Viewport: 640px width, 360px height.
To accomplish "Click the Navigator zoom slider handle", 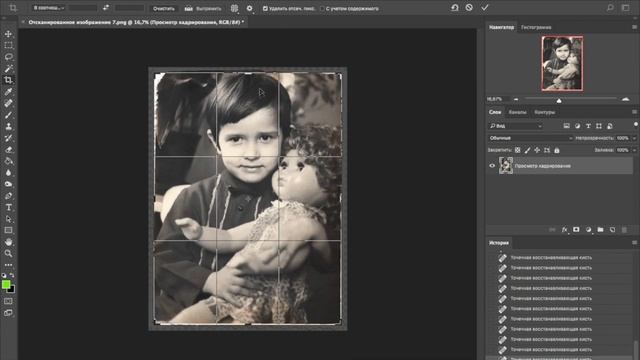I will click(559, 100).
